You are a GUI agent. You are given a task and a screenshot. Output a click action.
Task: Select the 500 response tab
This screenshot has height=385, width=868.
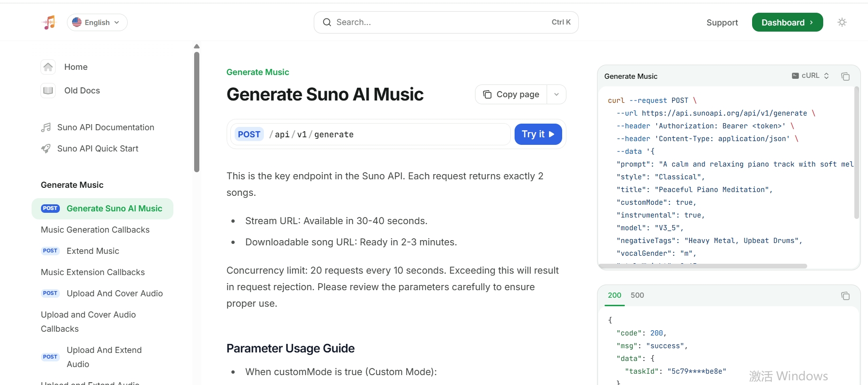(x=637, y=295)
